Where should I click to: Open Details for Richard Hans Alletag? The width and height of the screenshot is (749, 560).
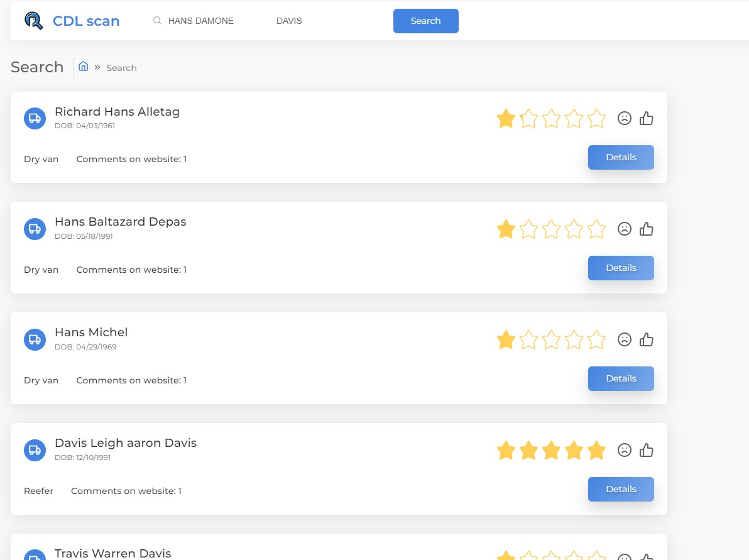click(x=620, y=157)
